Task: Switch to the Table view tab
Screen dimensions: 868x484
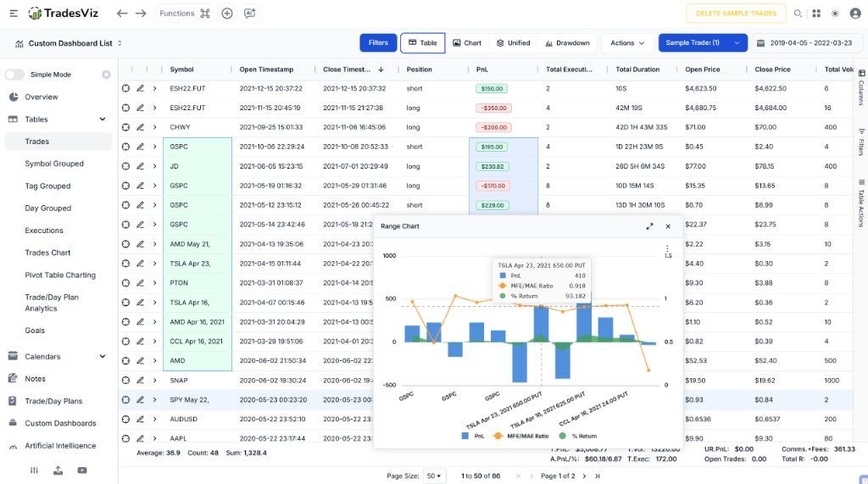Action: [422, 42]
